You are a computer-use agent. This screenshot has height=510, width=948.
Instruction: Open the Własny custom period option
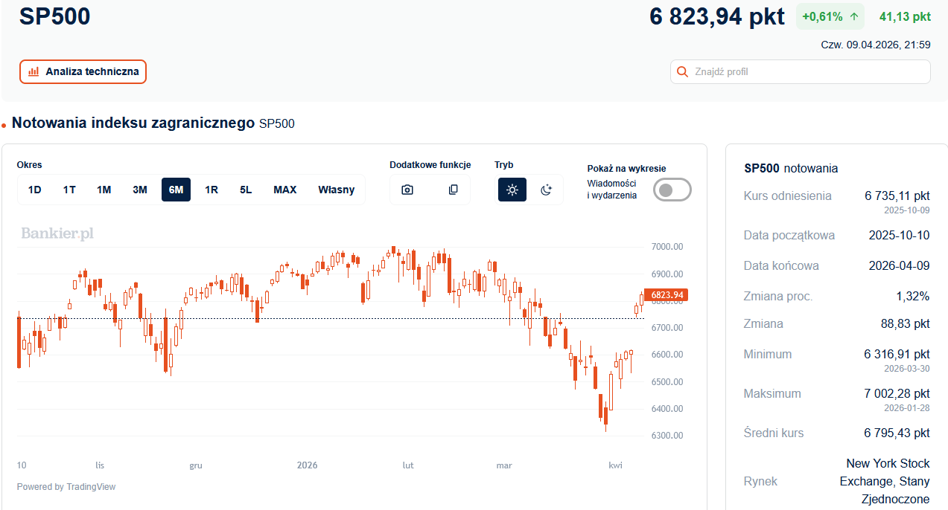coord(336,190)
